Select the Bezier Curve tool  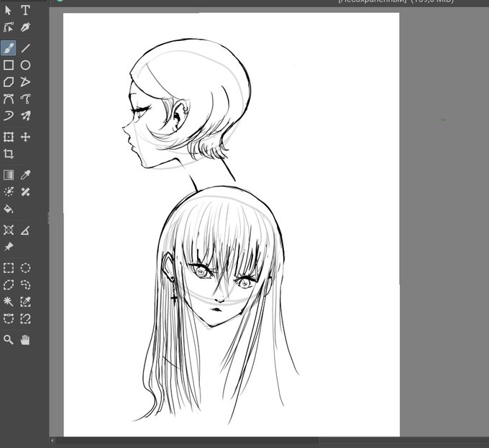[9, 99]
